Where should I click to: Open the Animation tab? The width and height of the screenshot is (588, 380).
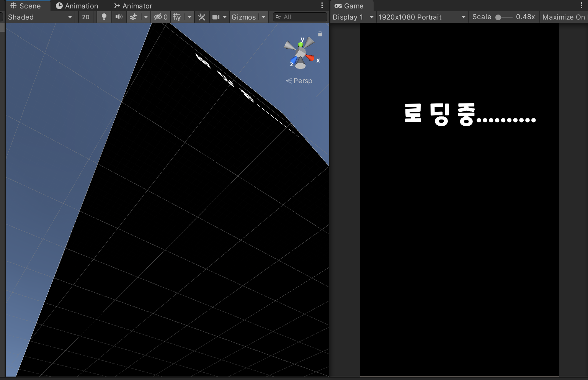pos(77,6)
